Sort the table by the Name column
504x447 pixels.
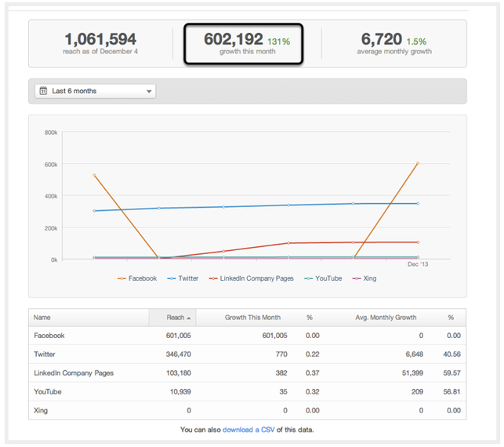[x=42, y=318]
